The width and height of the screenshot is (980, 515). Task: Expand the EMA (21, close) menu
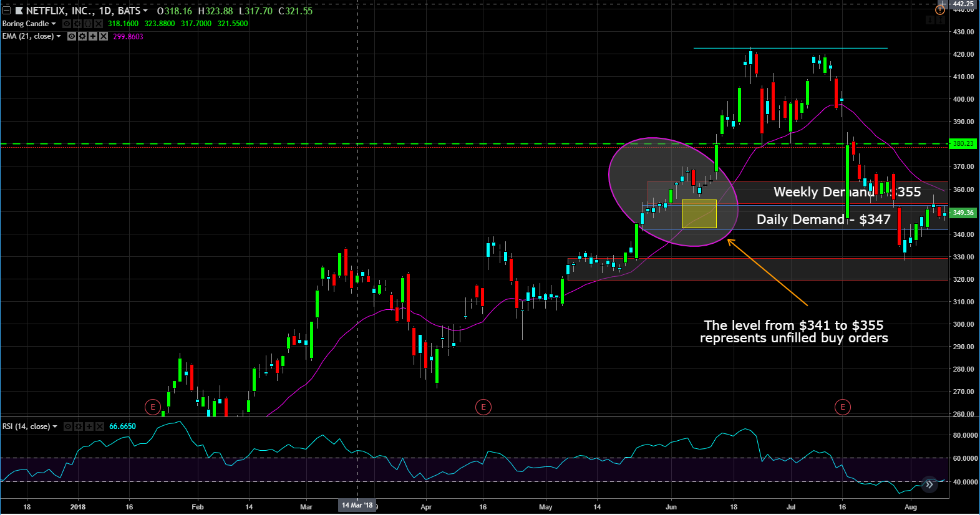point(59,36)
